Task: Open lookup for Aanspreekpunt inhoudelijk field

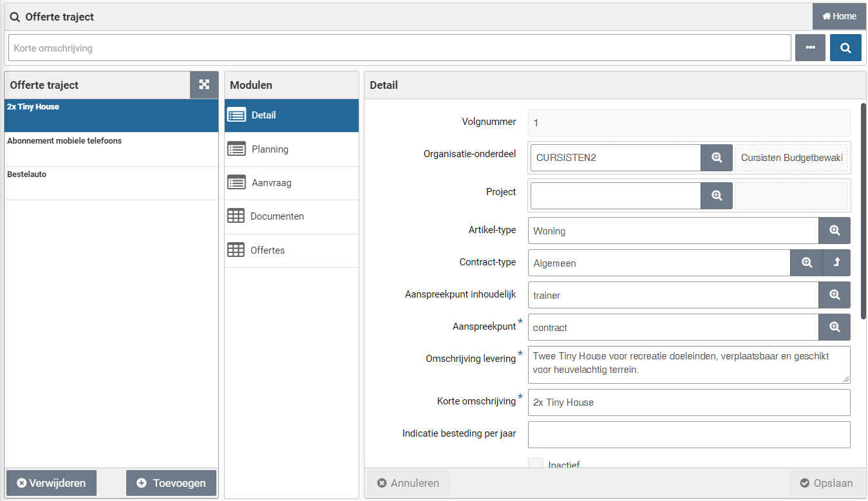Action: pyautogui.click(x=834, y=295)
